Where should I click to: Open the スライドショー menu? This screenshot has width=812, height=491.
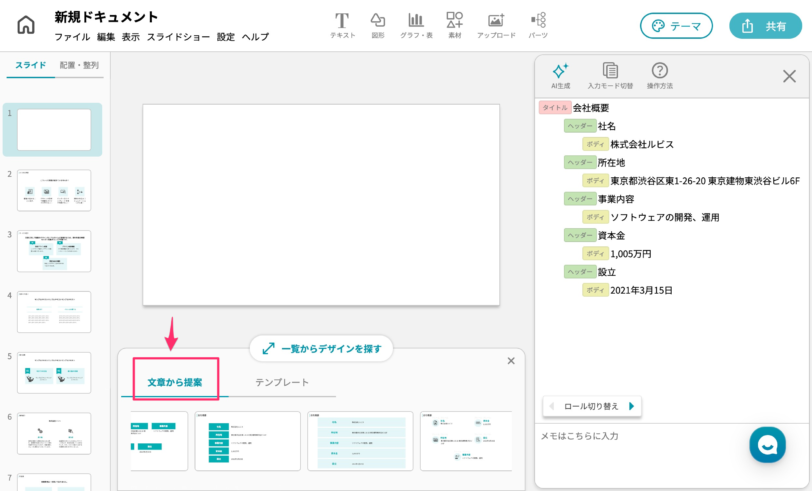[178, 37]
